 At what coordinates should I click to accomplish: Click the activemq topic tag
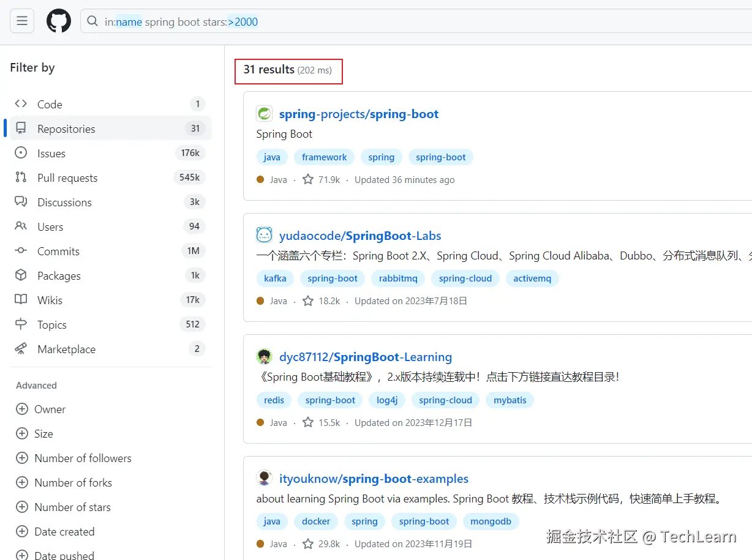532,278
